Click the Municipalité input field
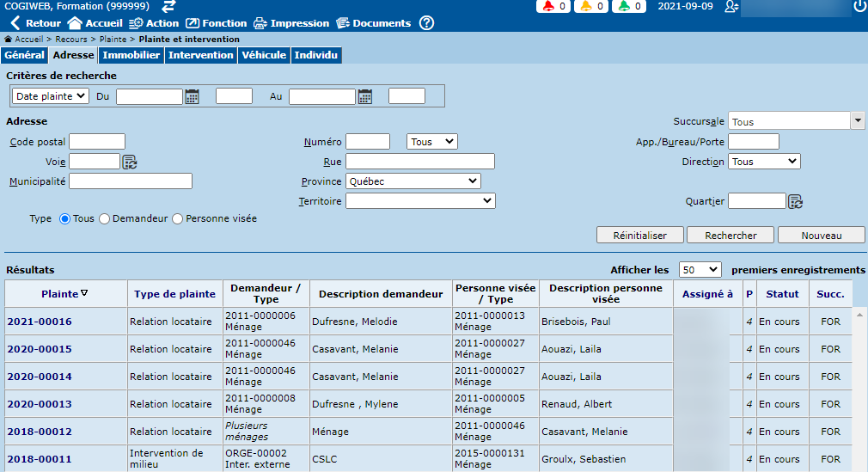Image resolution: width=868 pixels, height=472 pixels. (131, 181)
